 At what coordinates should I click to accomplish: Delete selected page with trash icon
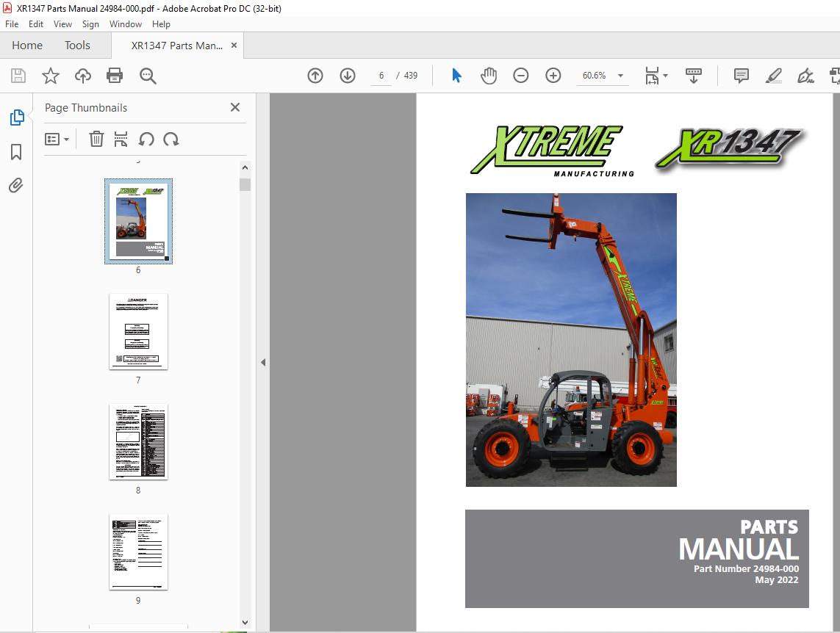click(x=96, y=139)
